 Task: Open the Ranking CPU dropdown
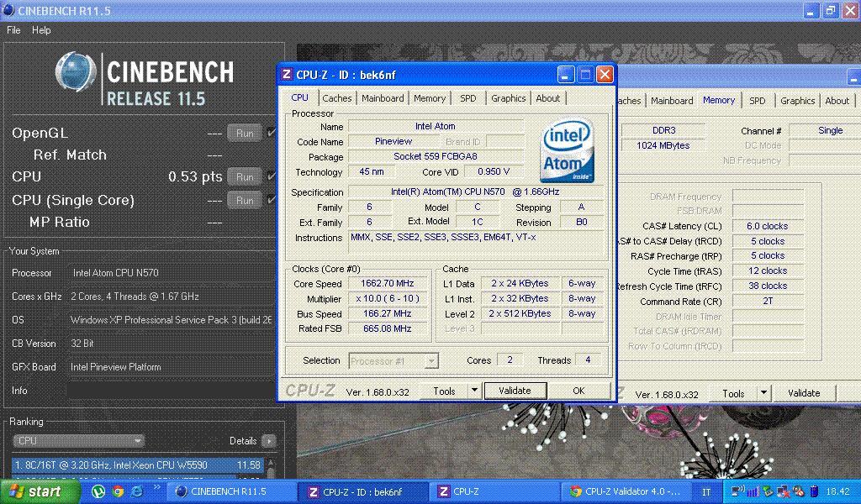point(78,440)
